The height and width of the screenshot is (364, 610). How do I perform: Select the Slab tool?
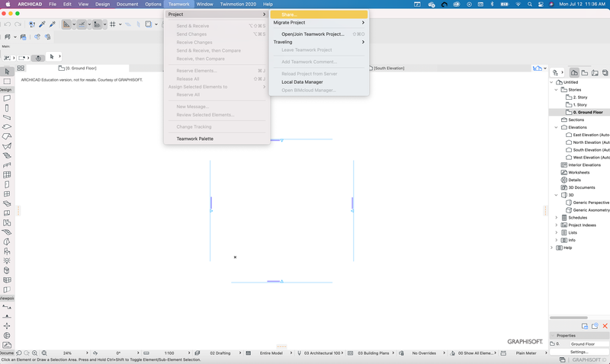[x=7, y=127]
